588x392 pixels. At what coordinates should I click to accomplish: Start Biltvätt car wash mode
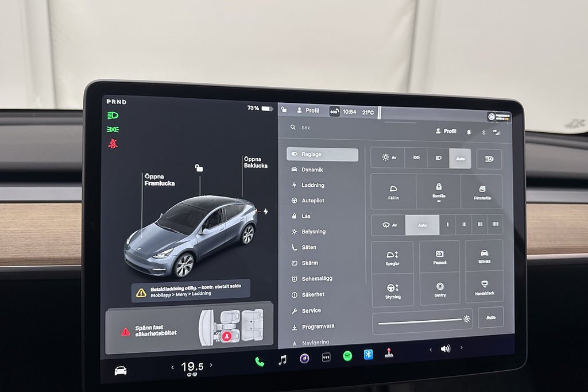pyautogui.click(x=484, y=256)
